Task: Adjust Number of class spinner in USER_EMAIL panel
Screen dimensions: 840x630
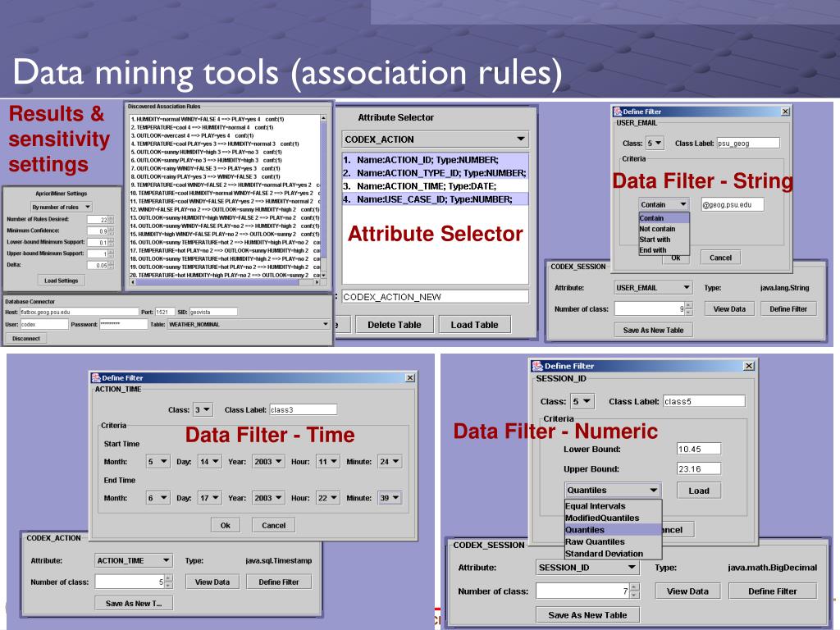Action: (688, 308)
